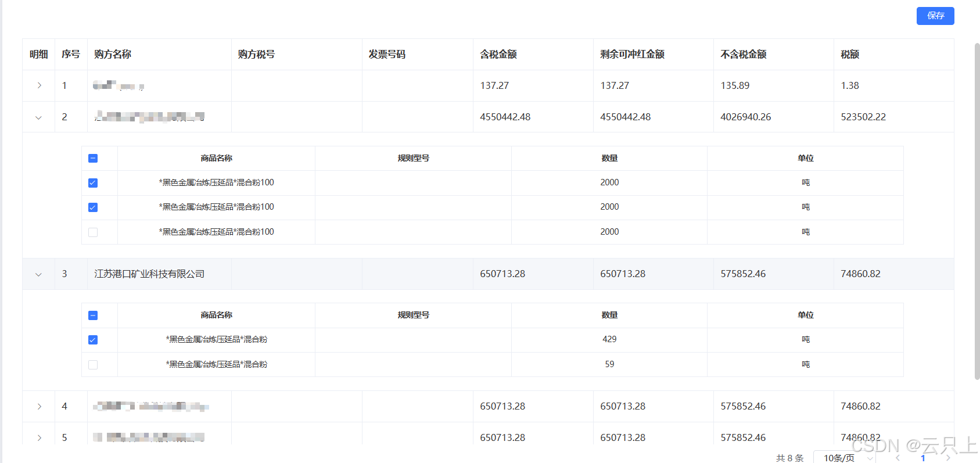Click the next page arrow
Screen dimensions: 980x463
948,458
